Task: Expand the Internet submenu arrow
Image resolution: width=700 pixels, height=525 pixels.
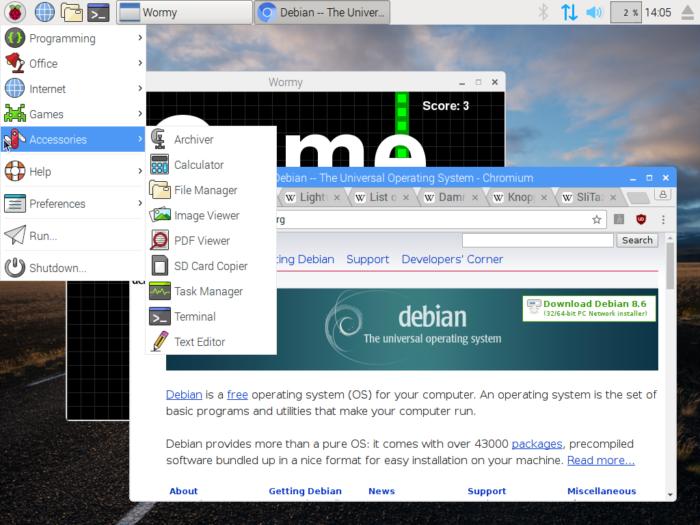Action: (x=140, y=88)
